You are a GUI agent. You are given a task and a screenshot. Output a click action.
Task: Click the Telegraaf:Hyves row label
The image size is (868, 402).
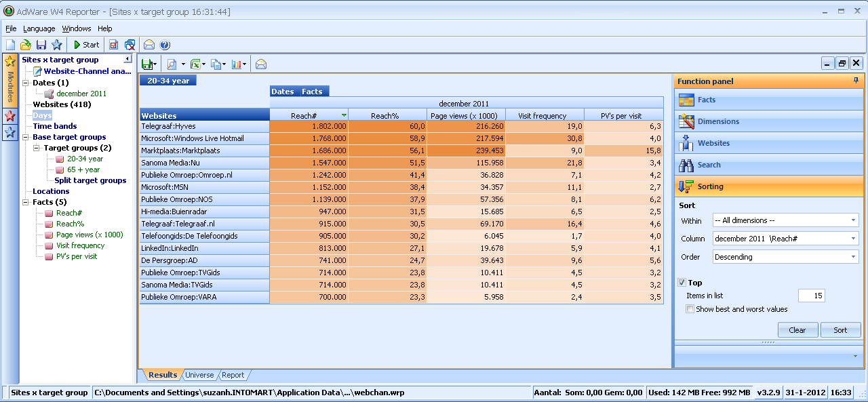tap(205, 126)
